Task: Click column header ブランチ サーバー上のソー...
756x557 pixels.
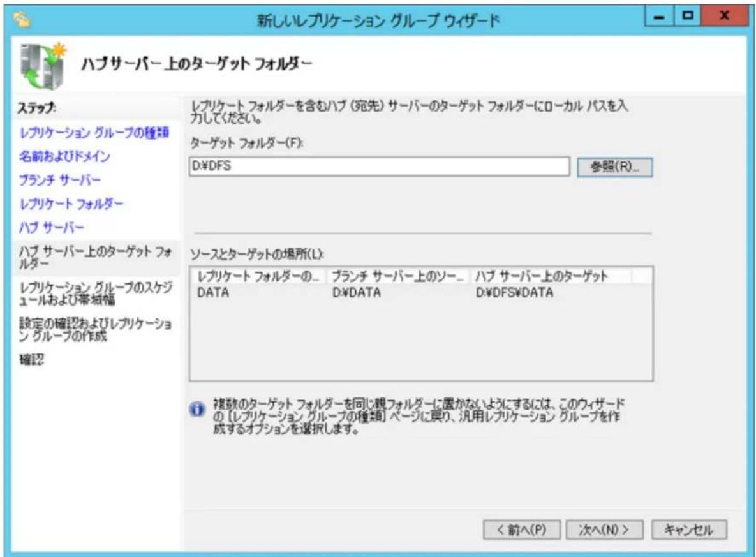Action: tap(398, 276)
